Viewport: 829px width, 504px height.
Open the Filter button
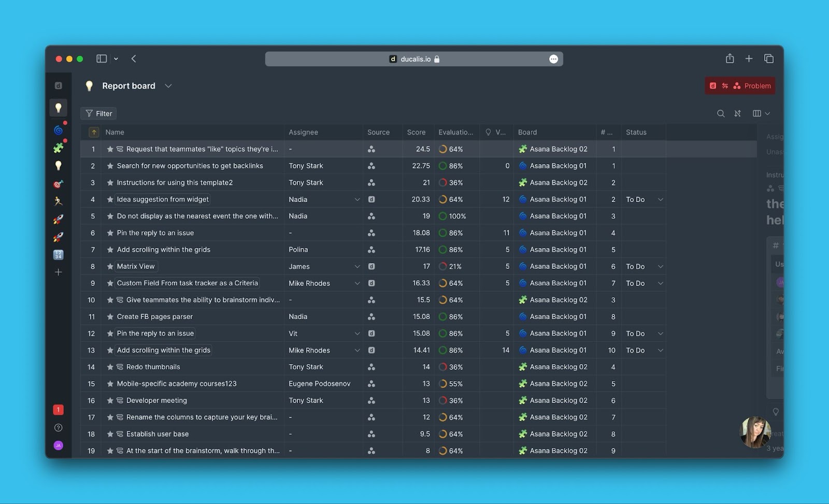coord(98,113)
